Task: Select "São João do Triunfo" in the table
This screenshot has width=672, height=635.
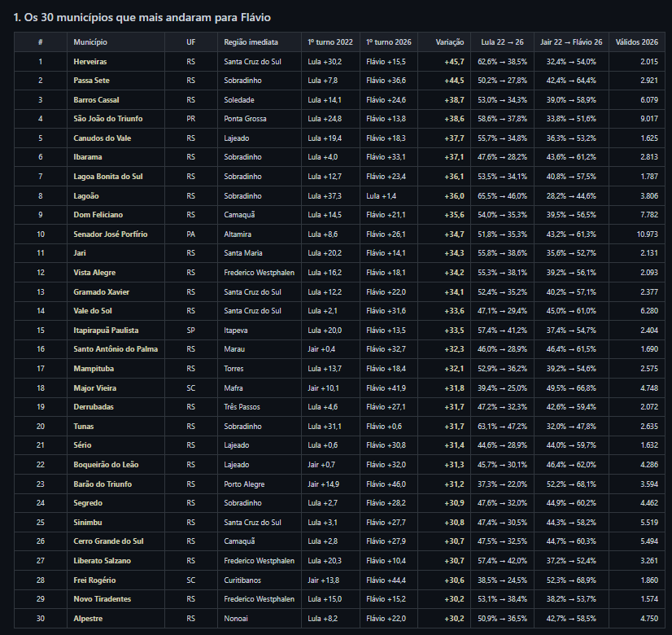Action: [x=108, y=119]
